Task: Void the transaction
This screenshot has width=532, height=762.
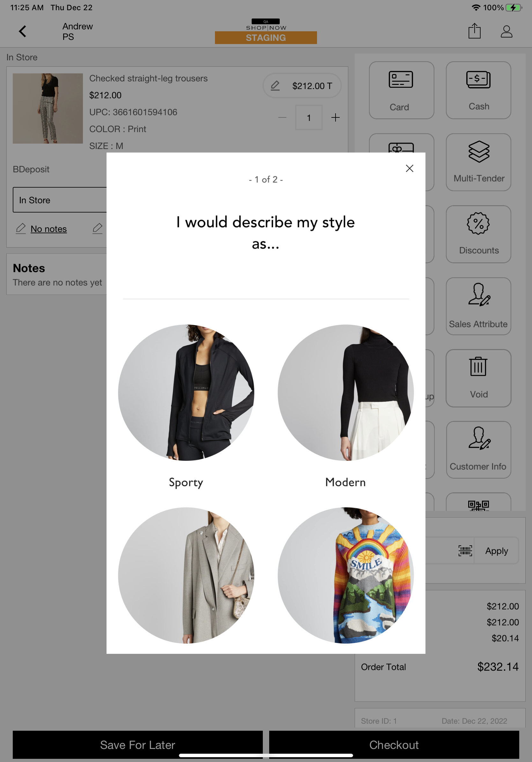Action: pyautogui.click(x=478, y=378)
